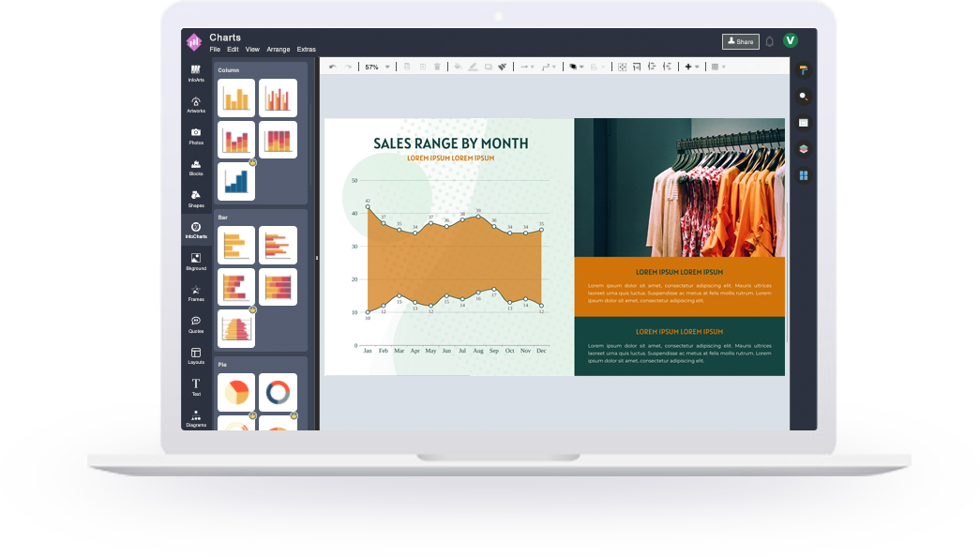Open the Arrange menu
980x557 pixels.
click(279, 50)
